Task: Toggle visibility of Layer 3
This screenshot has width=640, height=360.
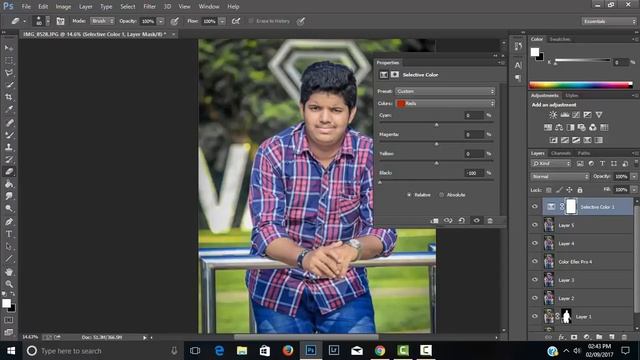Action: tap(535, 280)
